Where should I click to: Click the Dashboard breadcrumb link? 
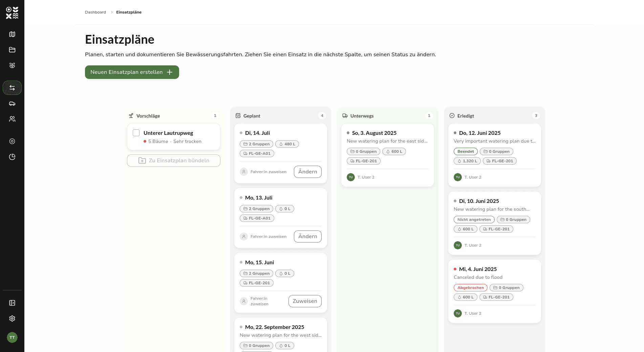tap(95, 12)
